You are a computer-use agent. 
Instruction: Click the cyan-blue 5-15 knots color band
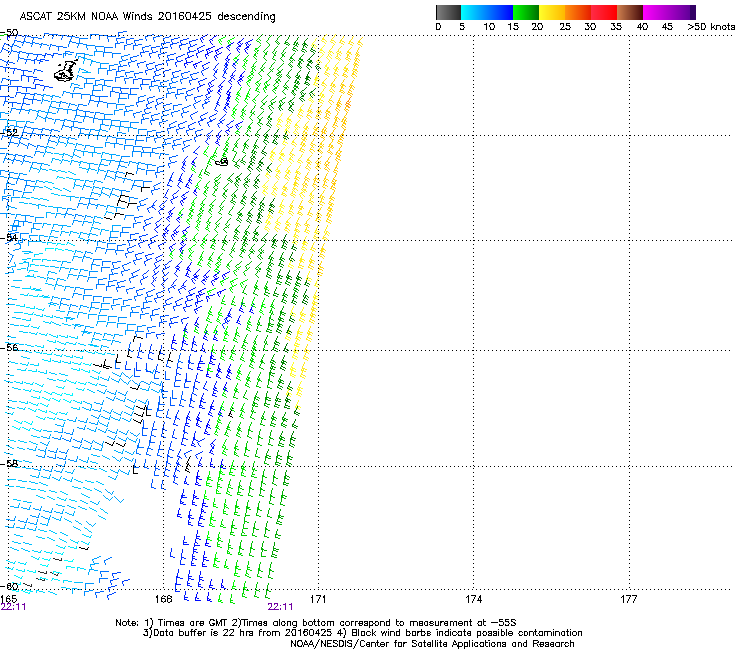[x=487, y=12]
